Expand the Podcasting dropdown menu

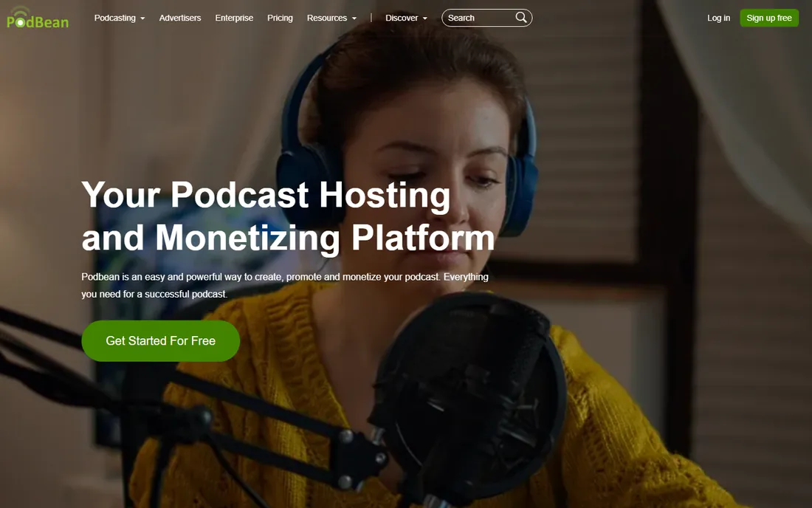[120, 18]
